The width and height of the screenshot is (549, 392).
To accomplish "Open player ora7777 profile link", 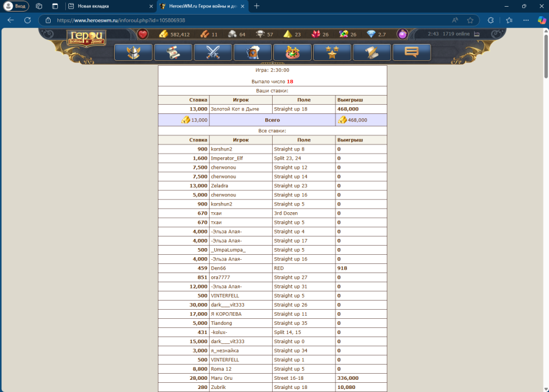I will tap(221, 277).
